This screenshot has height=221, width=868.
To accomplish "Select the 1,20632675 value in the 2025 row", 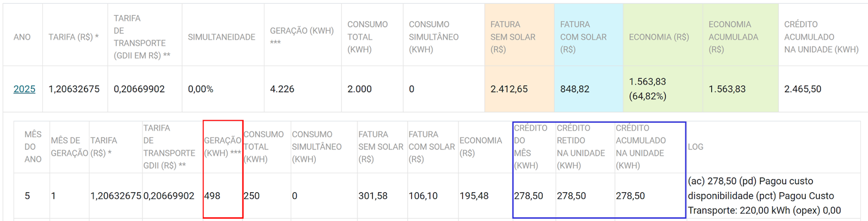I will [x=74, y=89].
